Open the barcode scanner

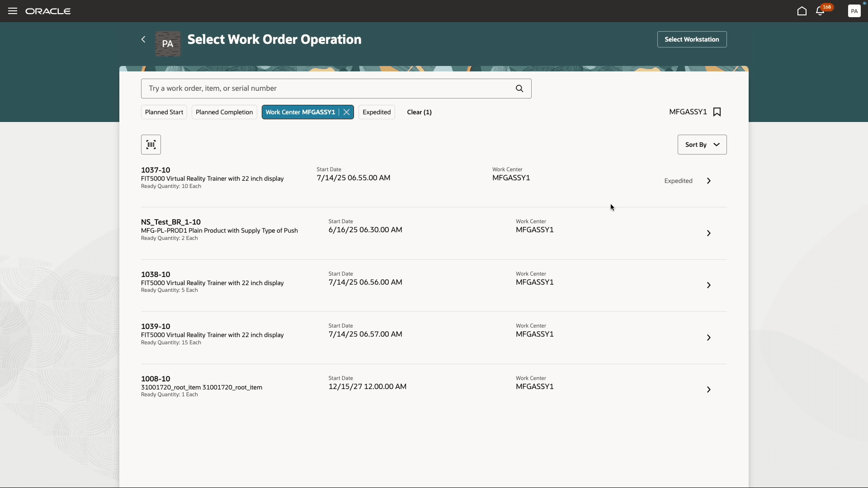coord(151,144)
